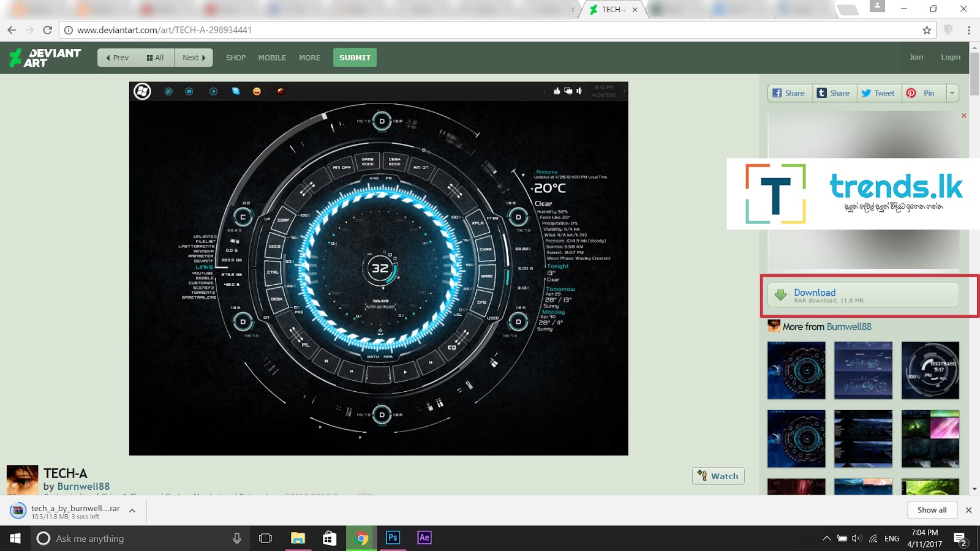Open the green and pink aurora thumbnail

click(x=930, y=439)
